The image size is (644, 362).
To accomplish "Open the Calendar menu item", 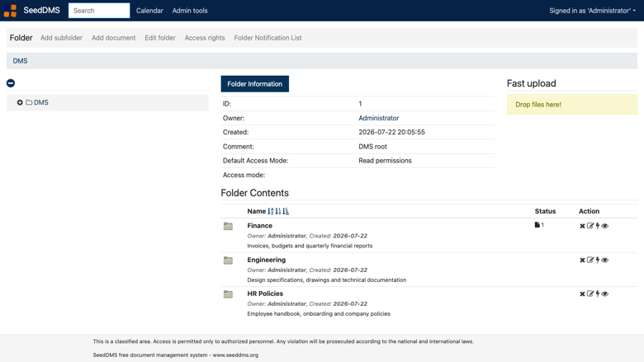I will (x=149, y=11).
